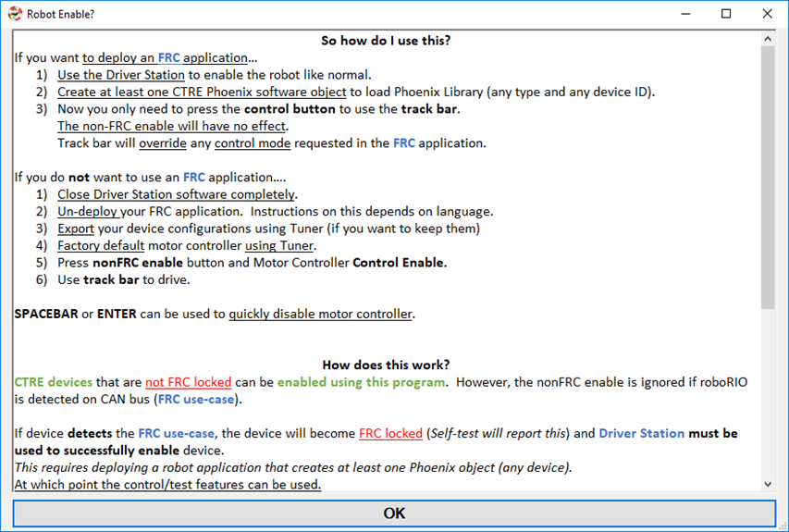Click the blue 'Driver Station' text
Screen dimensions: 789x532
tap(642, 433)
